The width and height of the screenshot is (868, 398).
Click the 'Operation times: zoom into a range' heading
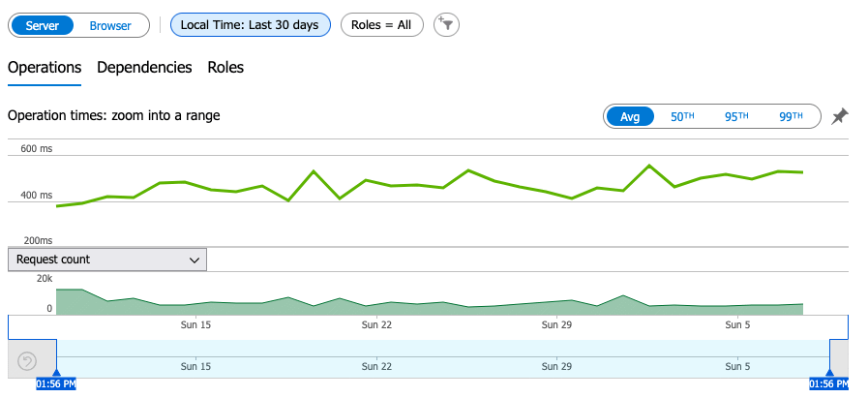[114, 115]
